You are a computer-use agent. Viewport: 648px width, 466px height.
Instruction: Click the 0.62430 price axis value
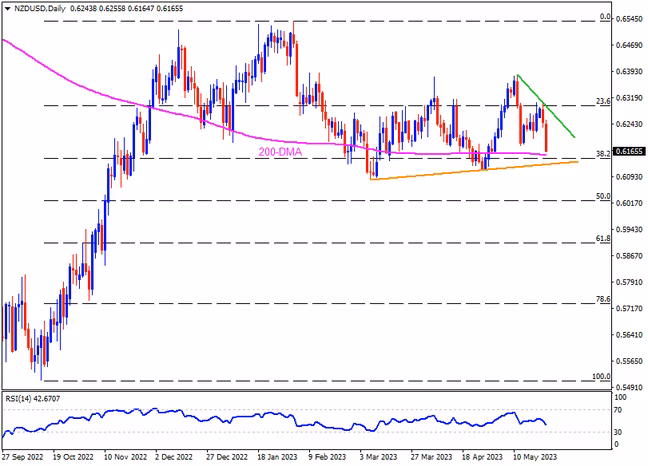click(x=629, y=124)
